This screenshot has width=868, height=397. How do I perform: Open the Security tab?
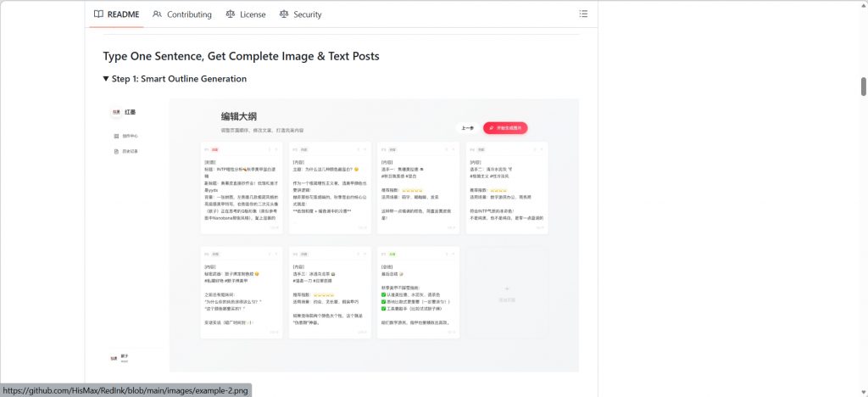[x=300, y=14]
